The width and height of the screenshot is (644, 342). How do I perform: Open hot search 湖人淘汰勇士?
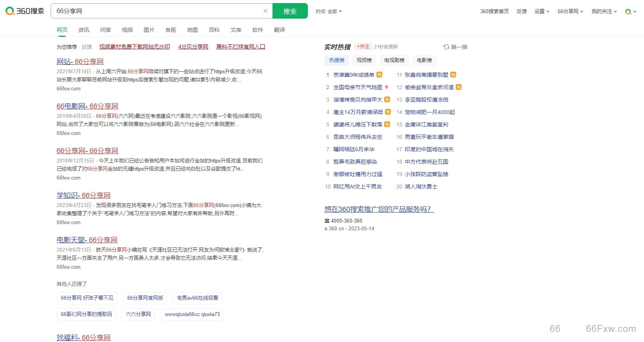421,187
